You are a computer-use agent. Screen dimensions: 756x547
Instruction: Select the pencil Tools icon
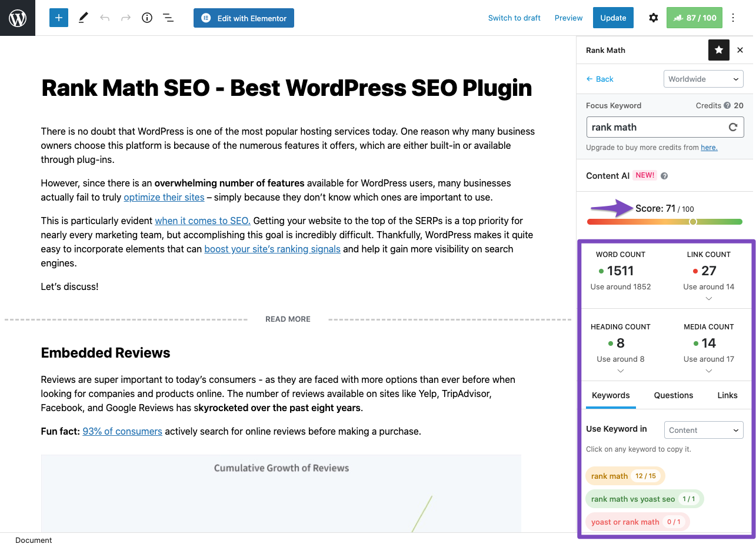coord(83,18)
